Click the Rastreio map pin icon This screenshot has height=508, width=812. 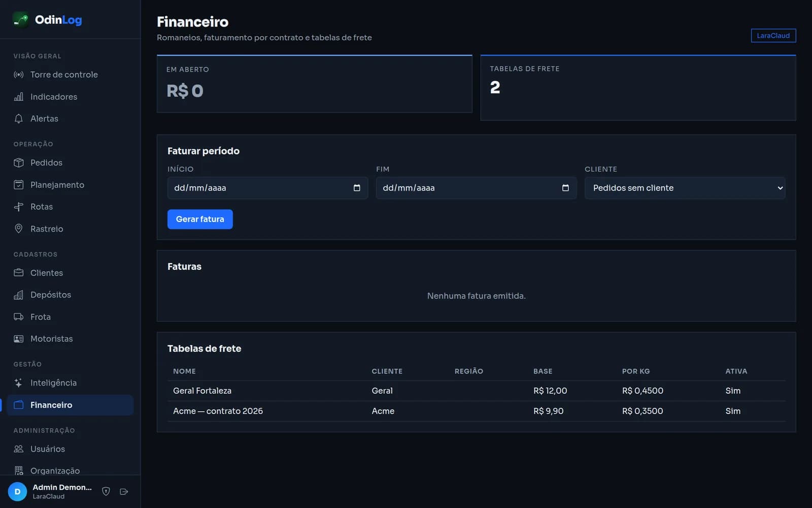(x=19, y=229)
